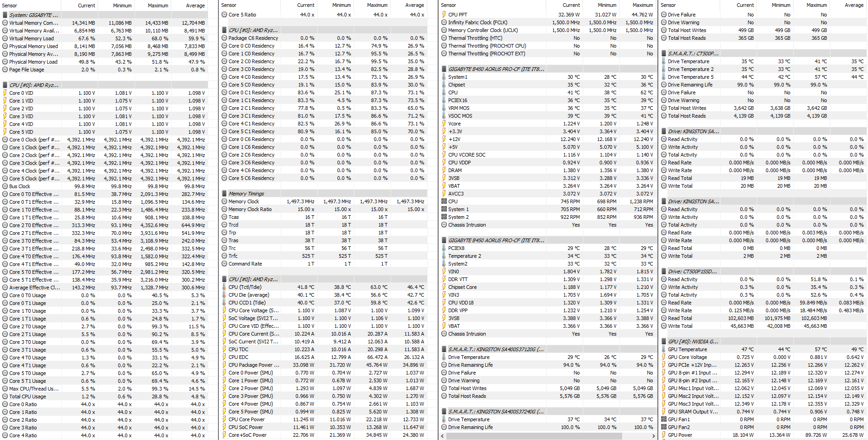Select the GPU Core Voltage row label
This screenshot has width=868, height=440.
(x=687, y=357)
